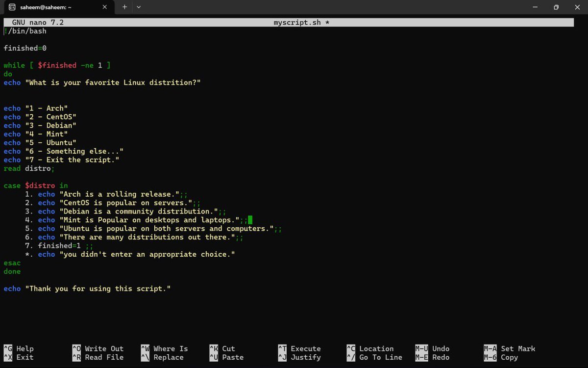Click the ^W Where Is shortcut
This screenshot has width=588, height=368.
pos(164,349)
